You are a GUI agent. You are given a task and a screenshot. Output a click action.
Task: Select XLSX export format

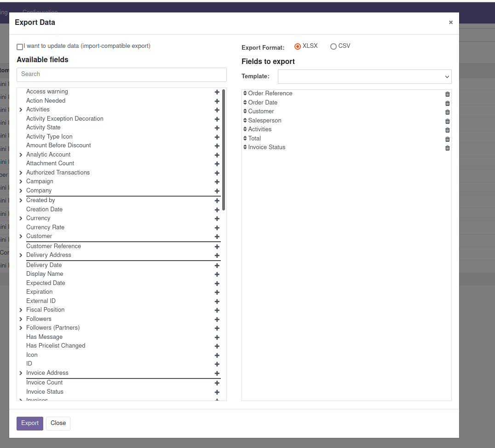click(297, 47)
